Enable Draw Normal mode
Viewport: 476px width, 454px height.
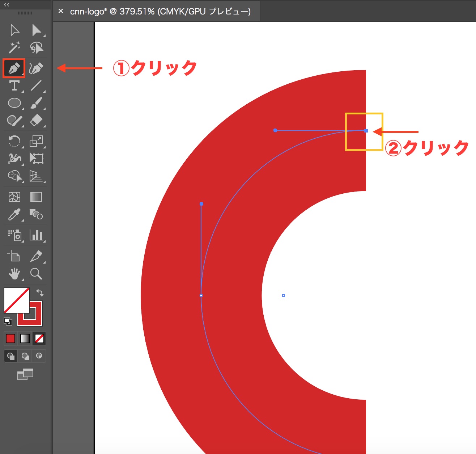[11, 356]
